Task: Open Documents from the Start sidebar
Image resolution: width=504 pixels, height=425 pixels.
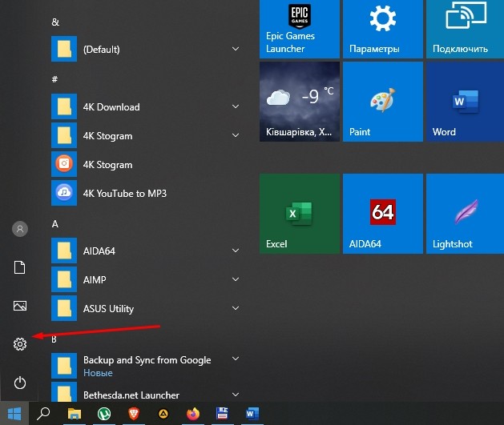Action: (x=19, y=267)
